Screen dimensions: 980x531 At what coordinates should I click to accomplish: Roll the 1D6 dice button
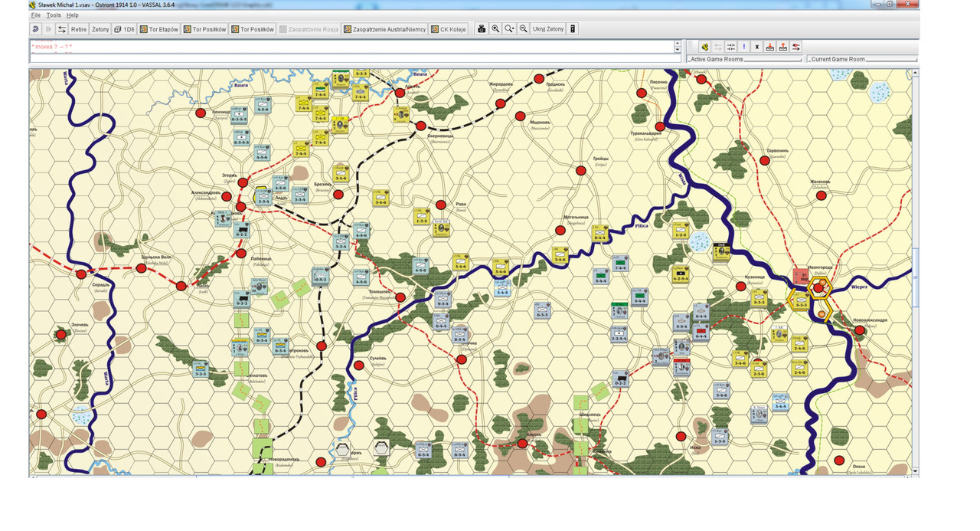124,29
